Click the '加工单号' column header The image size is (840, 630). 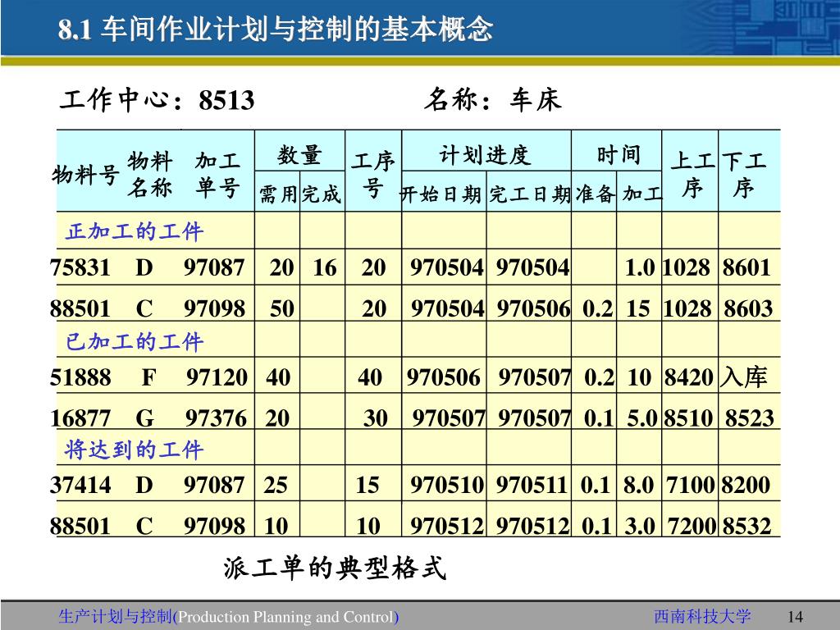217,174
